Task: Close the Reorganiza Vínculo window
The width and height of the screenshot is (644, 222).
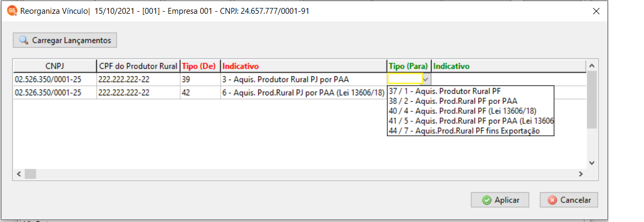Action: (x=596, y=11)
